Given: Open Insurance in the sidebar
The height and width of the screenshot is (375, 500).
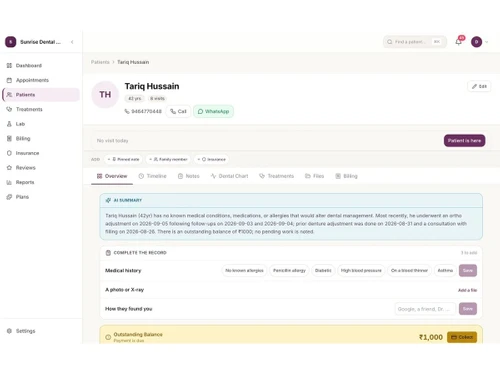Looking at the screenshot, I should coord(40,153).
